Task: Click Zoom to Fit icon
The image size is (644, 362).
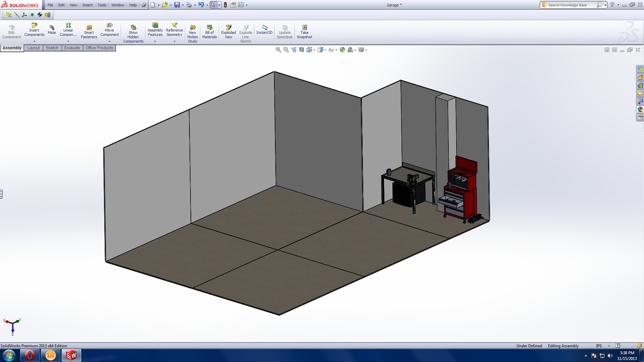Action: coord(278,50)
